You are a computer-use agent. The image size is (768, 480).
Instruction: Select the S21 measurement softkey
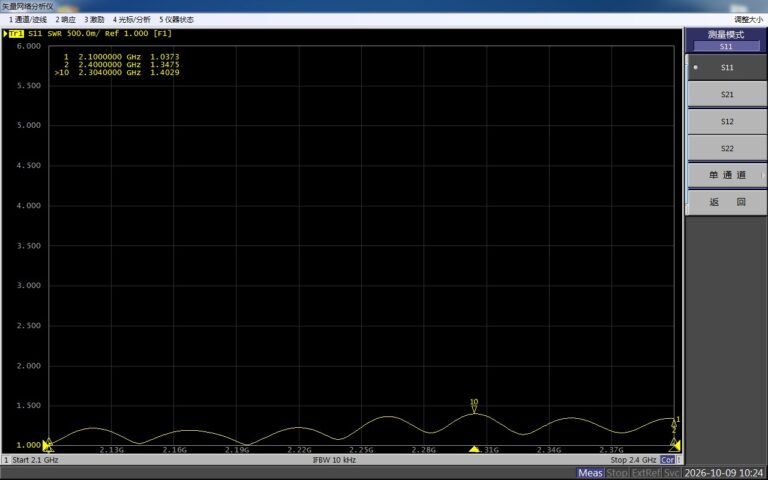(x=727, y=95)
